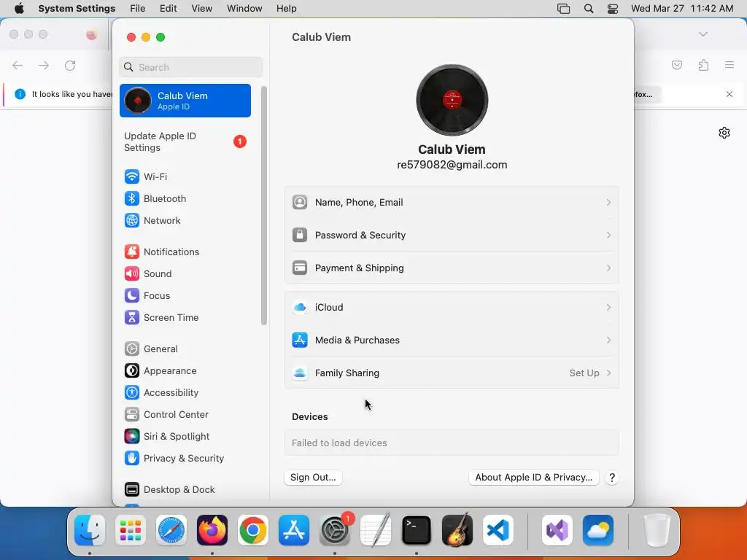747x560 pixels.
Task: Expand Name, Phone, Email row
Action: point(452,203)
